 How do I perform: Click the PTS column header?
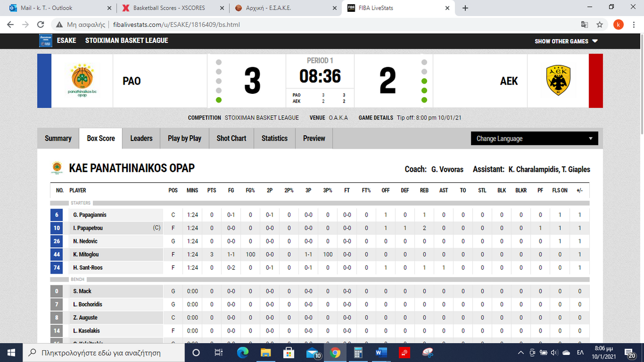point(211,190)
